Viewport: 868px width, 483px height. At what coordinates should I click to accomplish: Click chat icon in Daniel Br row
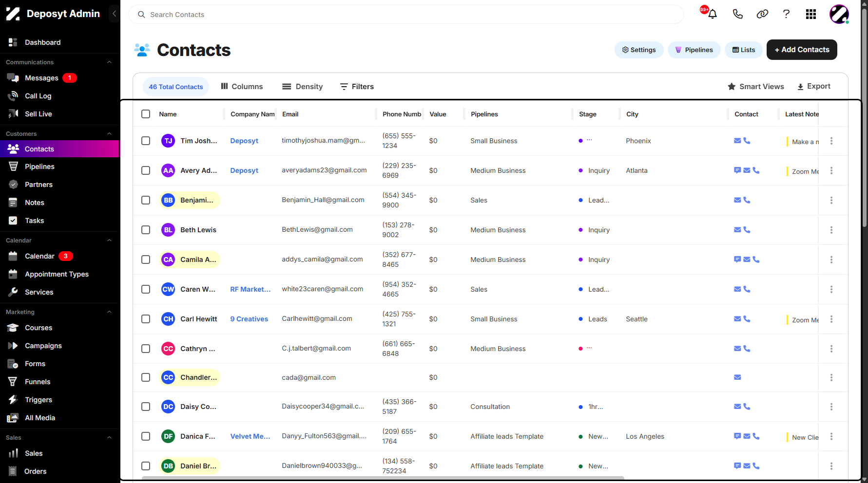point(737,466)
